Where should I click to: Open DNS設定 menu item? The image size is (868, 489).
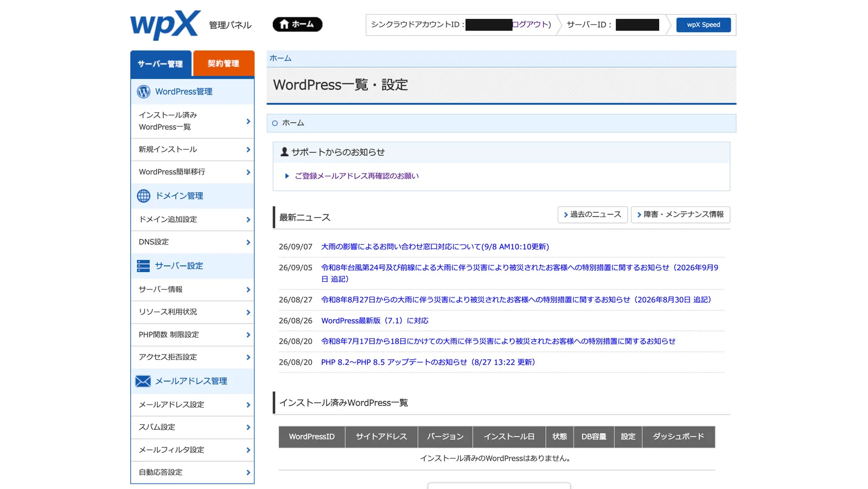pos(193,242)
